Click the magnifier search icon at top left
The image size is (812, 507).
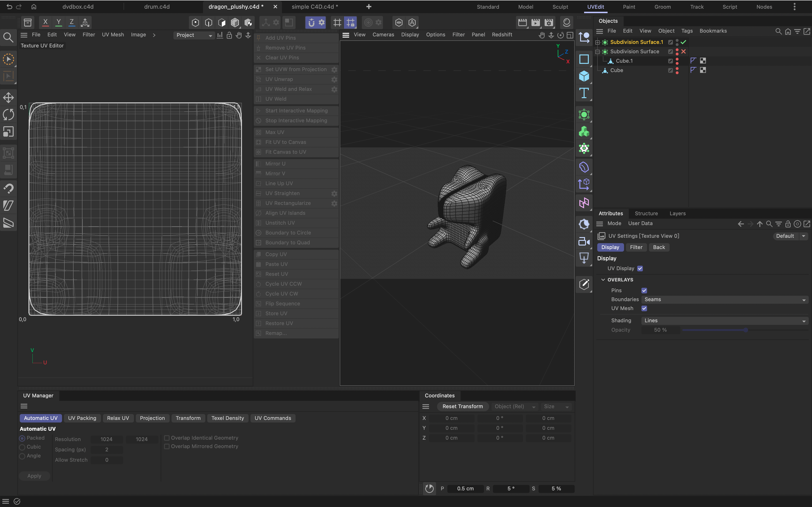pyautogui.click(x=8, y=37)
